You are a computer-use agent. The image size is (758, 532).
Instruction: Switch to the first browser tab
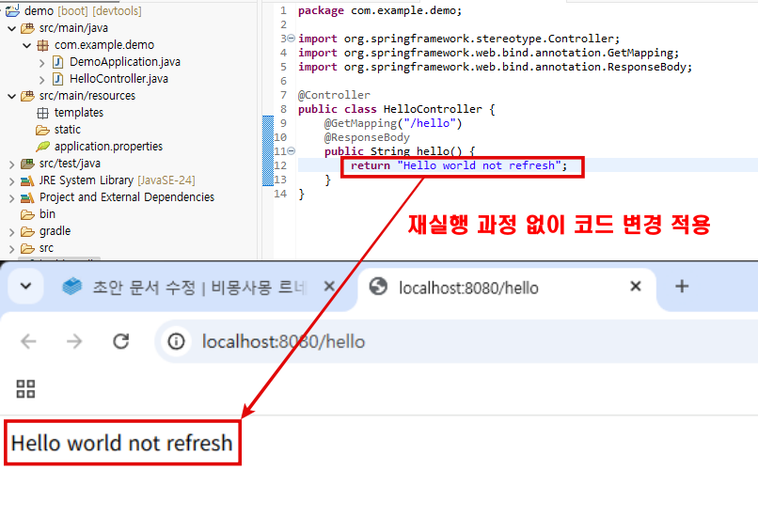188,287
